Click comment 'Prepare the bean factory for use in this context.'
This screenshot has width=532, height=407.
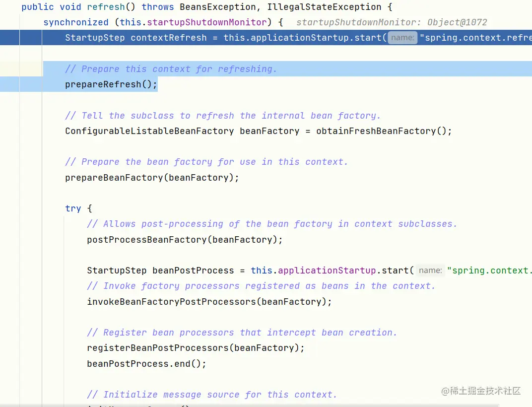206,162
